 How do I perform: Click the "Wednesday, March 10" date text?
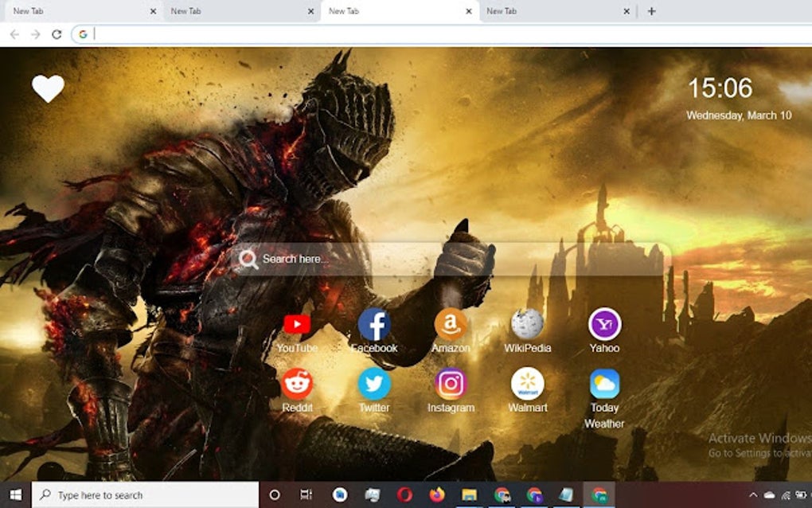tap(739, 115)
